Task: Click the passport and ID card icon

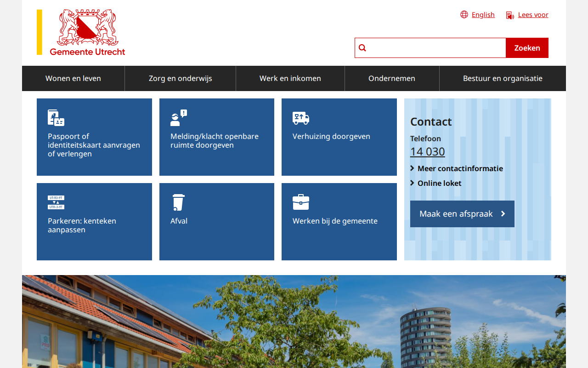Action: point(56,118)
